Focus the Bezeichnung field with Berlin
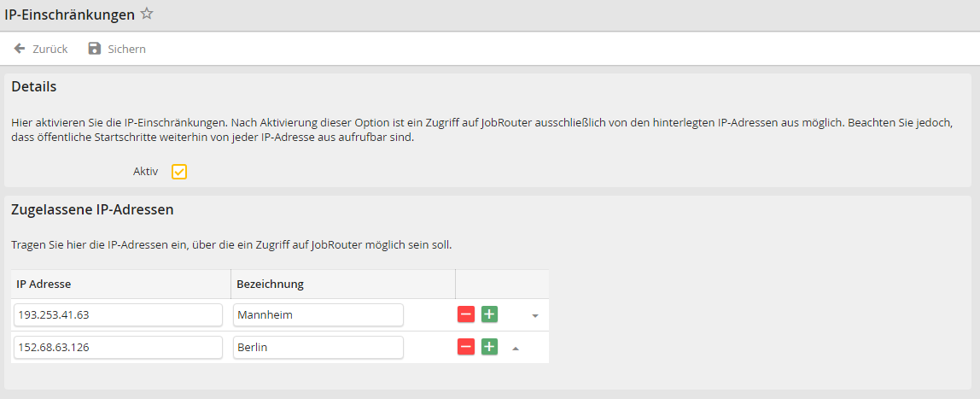This screenshot has width=980, height=399. 318,347
